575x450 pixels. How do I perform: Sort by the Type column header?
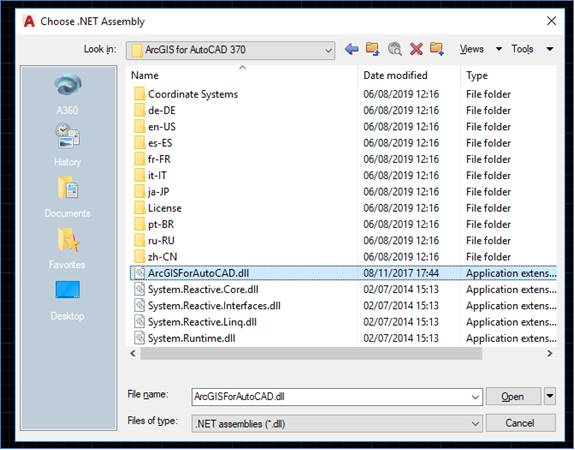pos(477,76)
